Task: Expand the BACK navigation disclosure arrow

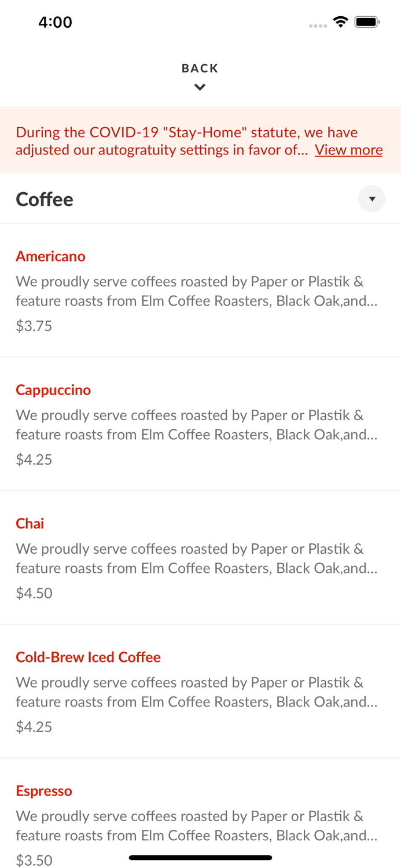Action: click(x=200, y=86)
